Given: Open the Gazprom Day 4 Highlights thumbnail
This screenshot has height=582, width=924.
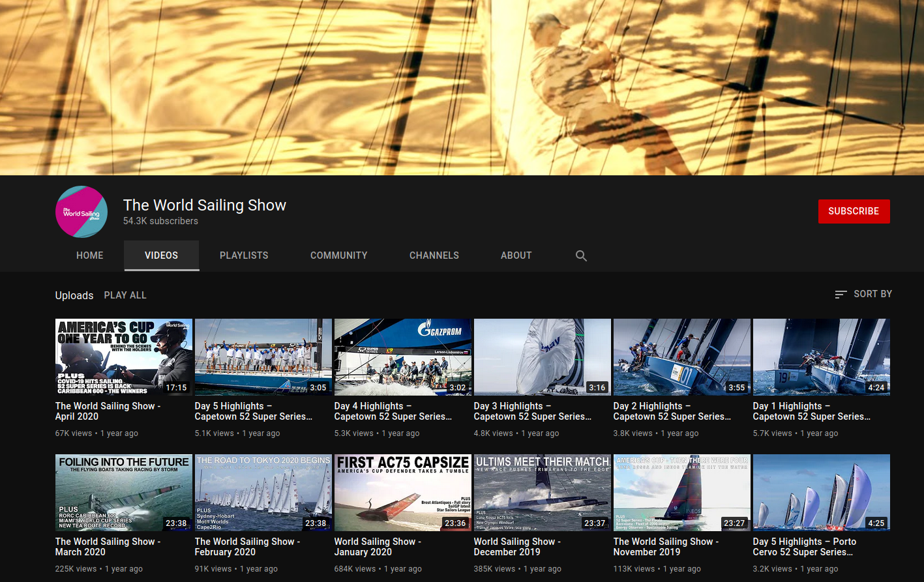Looking at the screenshot, I should pyautogui.click(x=403, y=356).
